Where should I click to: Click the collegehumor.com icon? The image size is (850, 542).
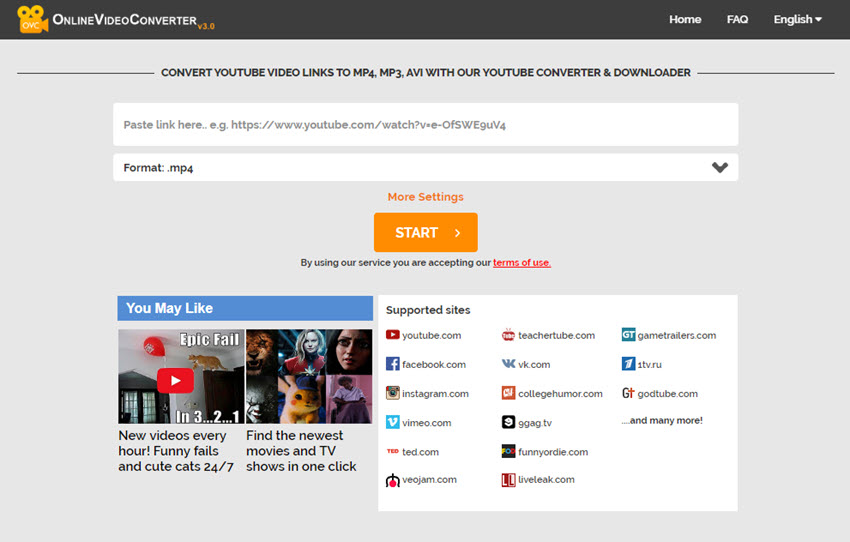508,393
